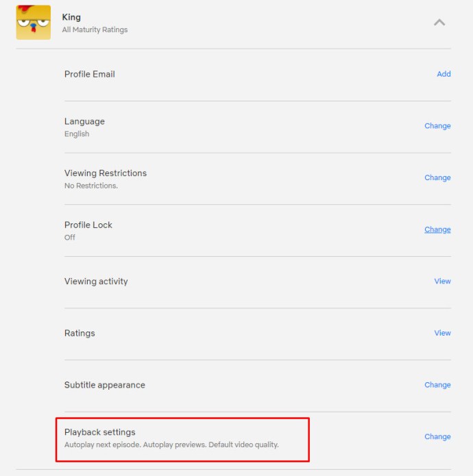The height and width of the screenshot is (476, 473).
Task: Click the Profile Lock label
Action: click(x=88, y=225)
